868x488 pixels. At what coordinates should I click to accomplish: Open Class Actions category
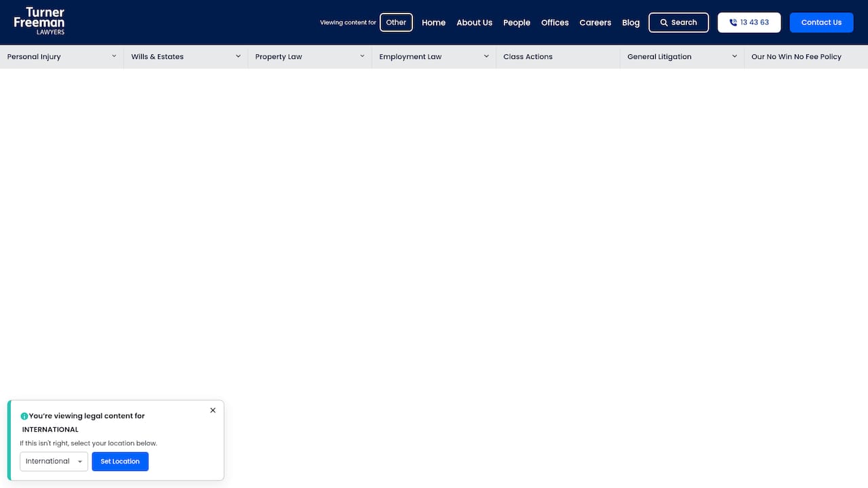(x=528, y=57)
